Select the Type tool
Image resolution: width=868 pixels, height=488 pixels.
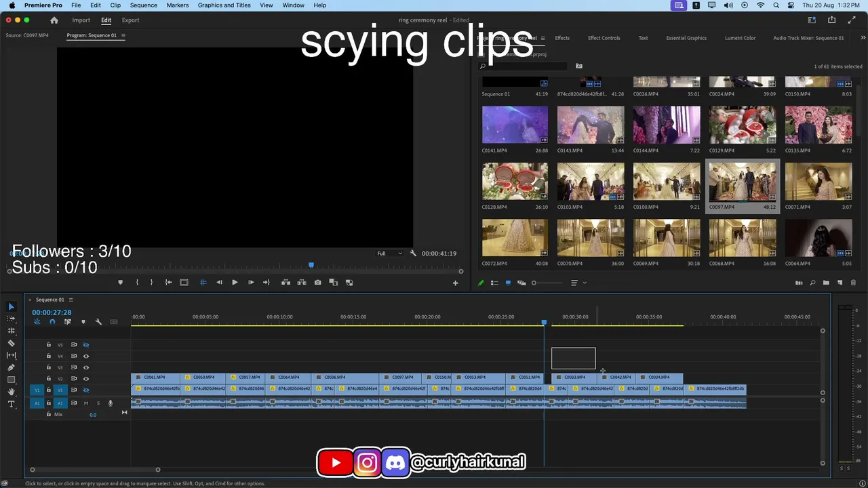click(x=11, y=404)
